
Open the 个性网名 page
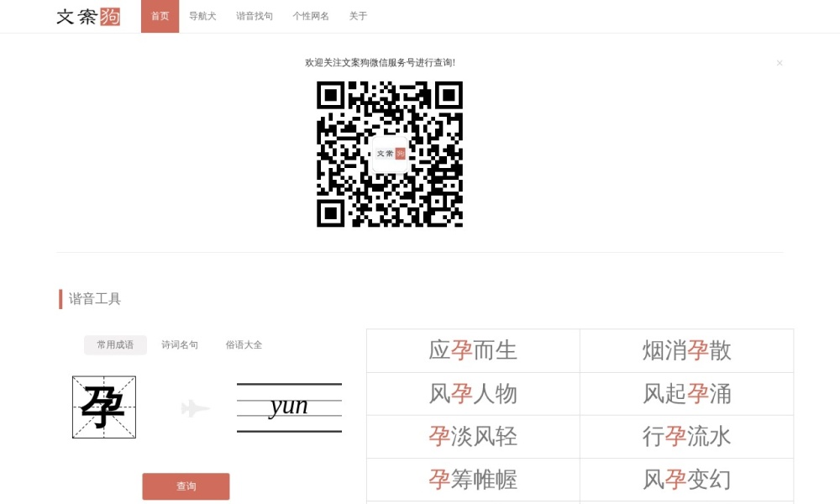[x=311, y=16]
